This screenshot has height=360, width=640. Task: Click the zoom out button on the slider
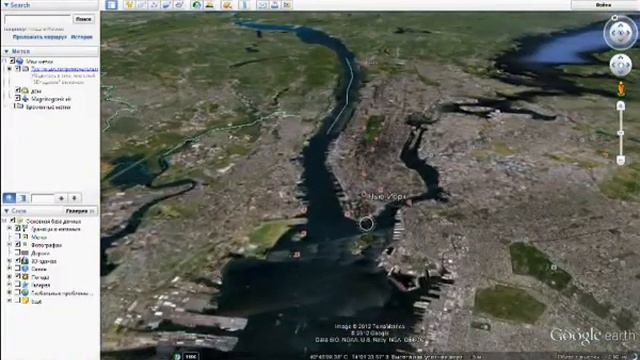coord(620,160)
